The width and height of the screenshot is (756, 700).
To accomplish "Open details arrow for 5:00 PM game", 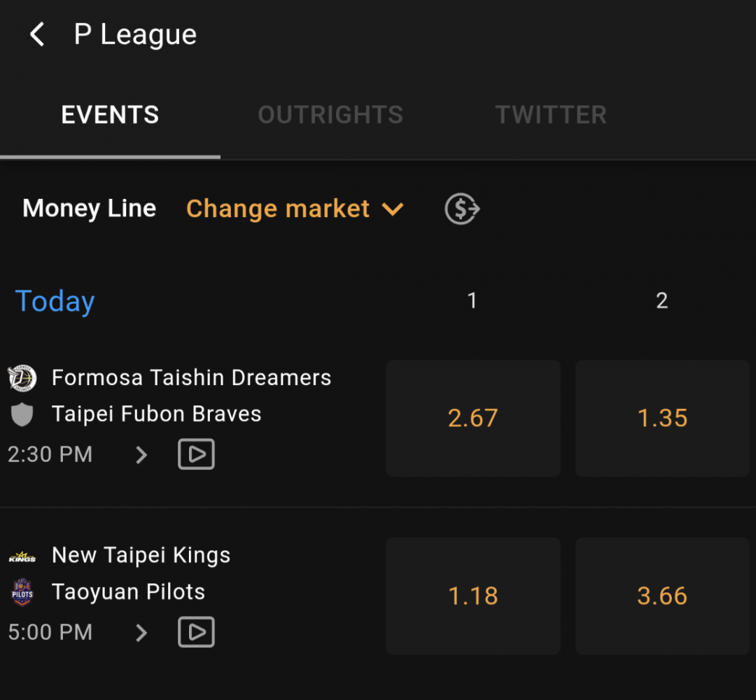I will [x=141, y=633].
